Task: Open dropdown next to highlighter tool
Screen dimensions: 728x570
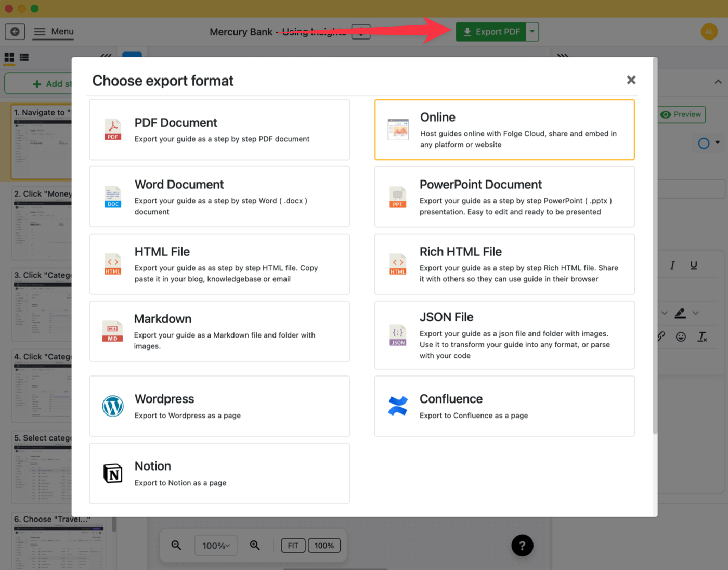Action: coord(696,313)
